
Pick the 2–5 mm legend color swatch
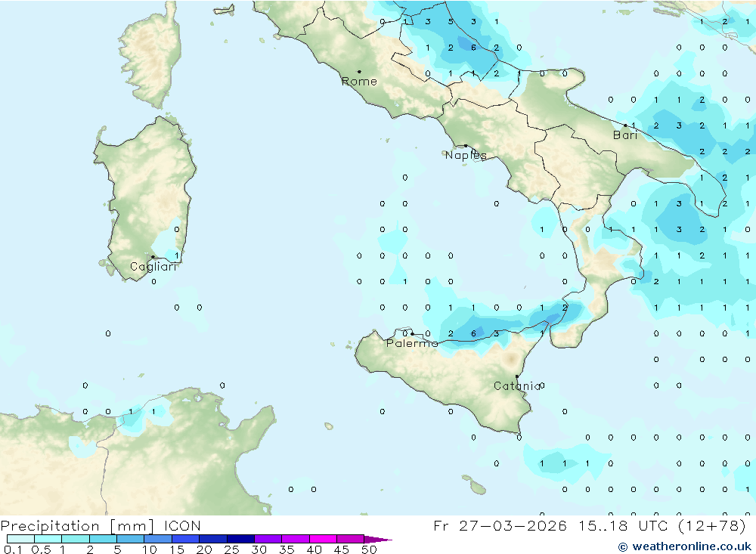[x=103, y=539]
